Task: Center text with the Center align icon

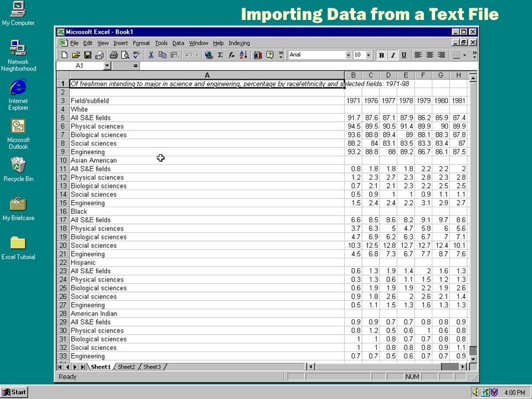Action: tap(429, 55)
